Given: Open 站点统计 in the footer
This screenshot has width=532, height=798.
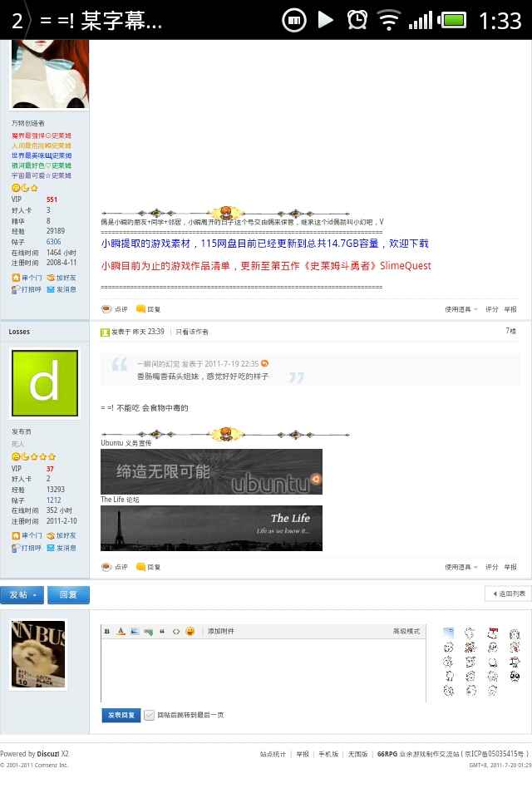Looking at the screenshot, I should [273, 754].
